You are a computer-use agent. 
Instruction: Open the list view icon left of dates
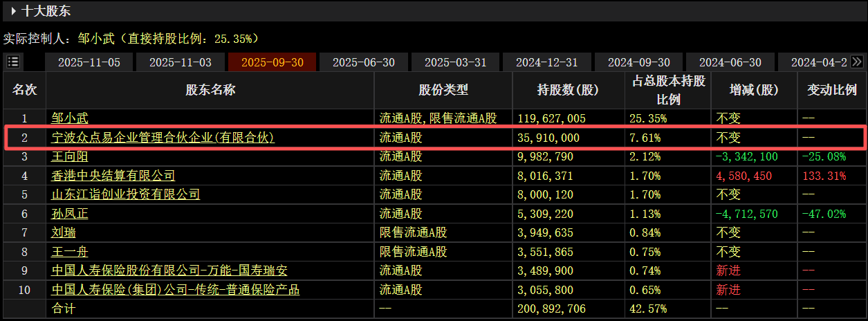click(13, 62)
